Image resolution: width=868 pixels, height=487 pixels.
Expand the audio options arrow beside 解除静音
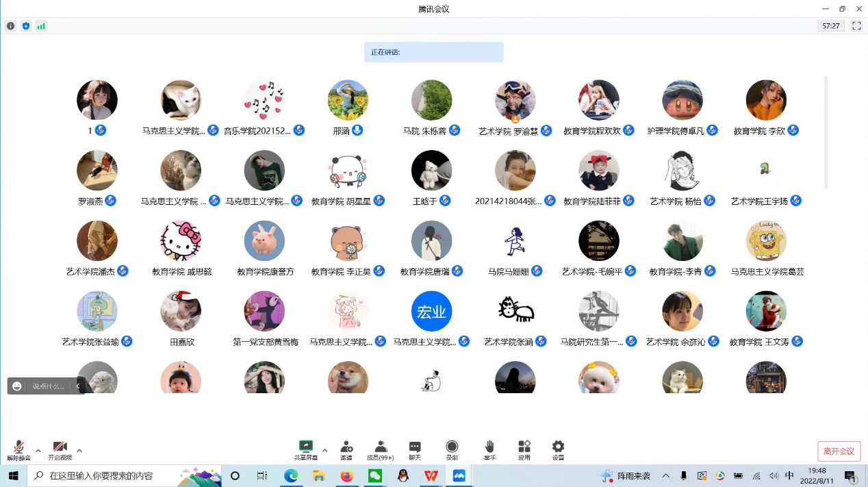tap(38, 451)
